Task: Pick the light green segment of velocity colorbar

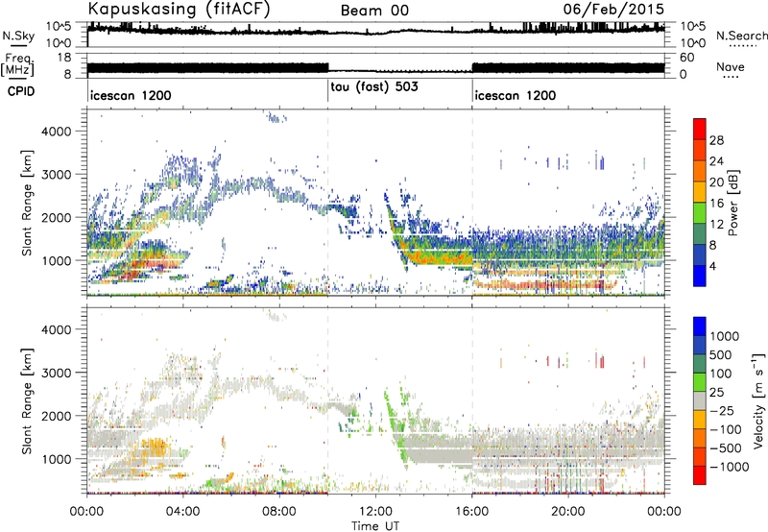Action: click(x=700, y=382)
